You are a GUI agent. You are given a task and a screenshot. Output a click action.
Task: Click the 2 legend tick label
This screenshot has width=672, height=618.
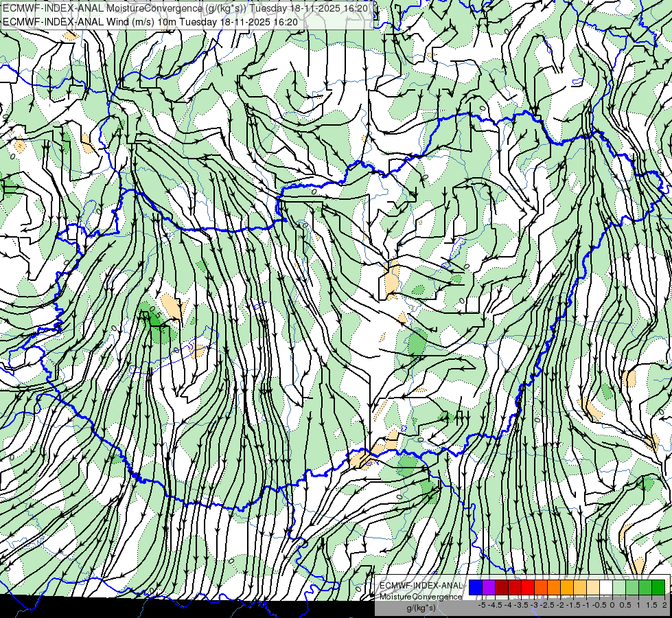[664, 605]
